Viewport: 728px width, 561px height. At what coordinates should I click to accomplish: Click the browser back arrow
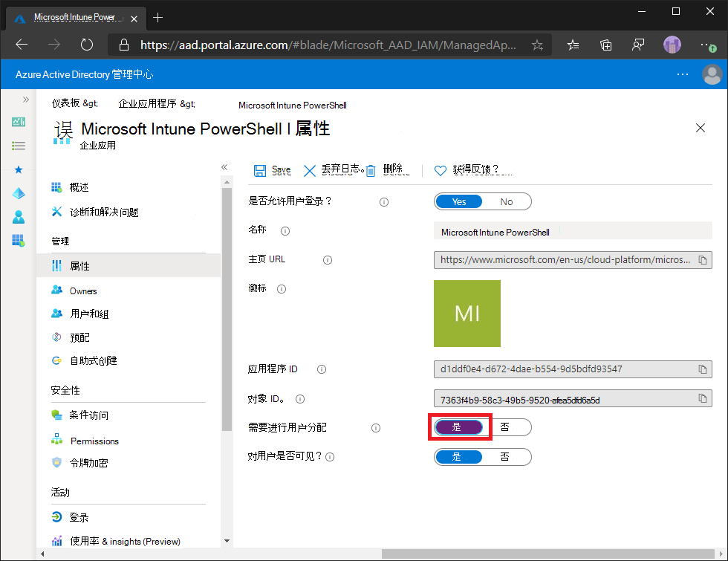[x=22, y=45]
